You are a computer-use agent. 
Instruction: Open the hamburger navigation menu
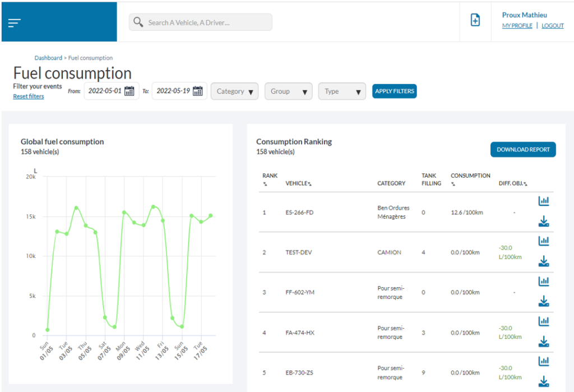point(14,22)
